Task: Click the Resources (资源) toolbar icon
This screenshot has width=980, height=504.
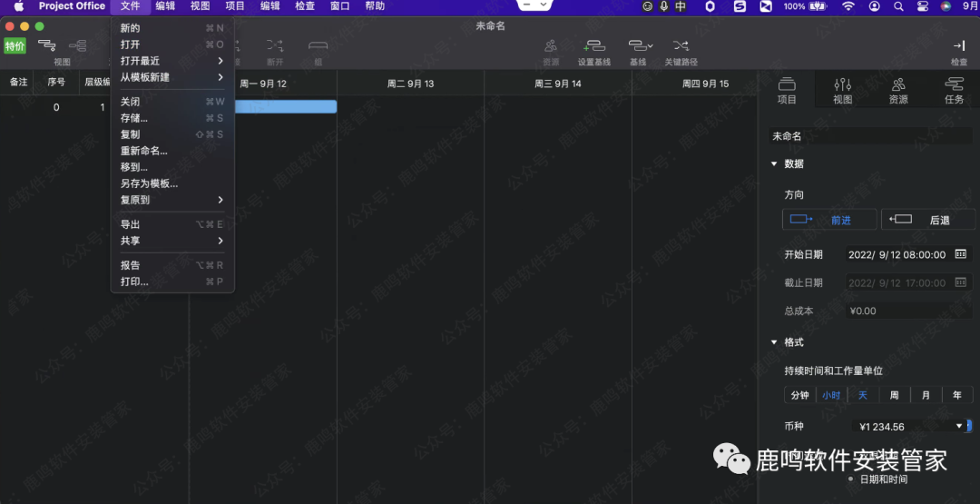Action: tap(551, 46)
